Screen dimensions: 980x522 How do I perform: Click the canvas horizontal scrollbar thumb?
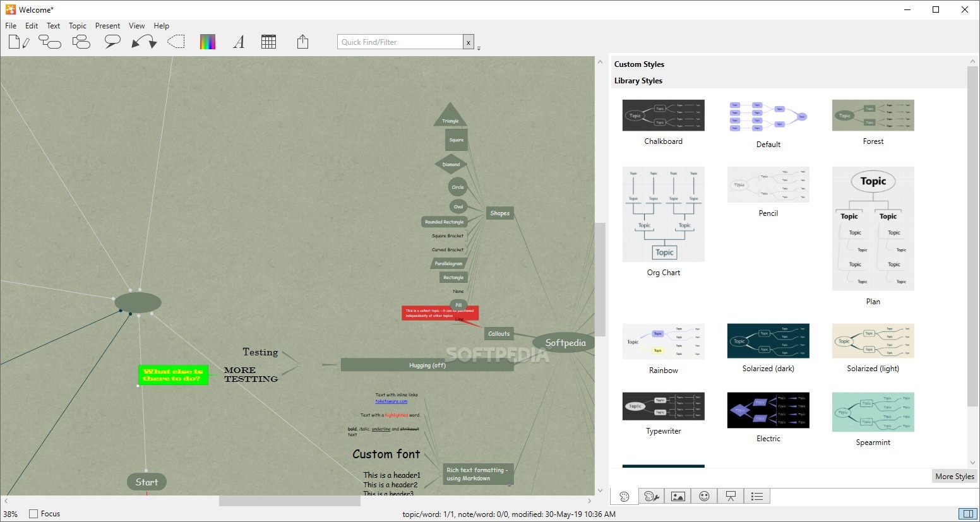point(289,501)
